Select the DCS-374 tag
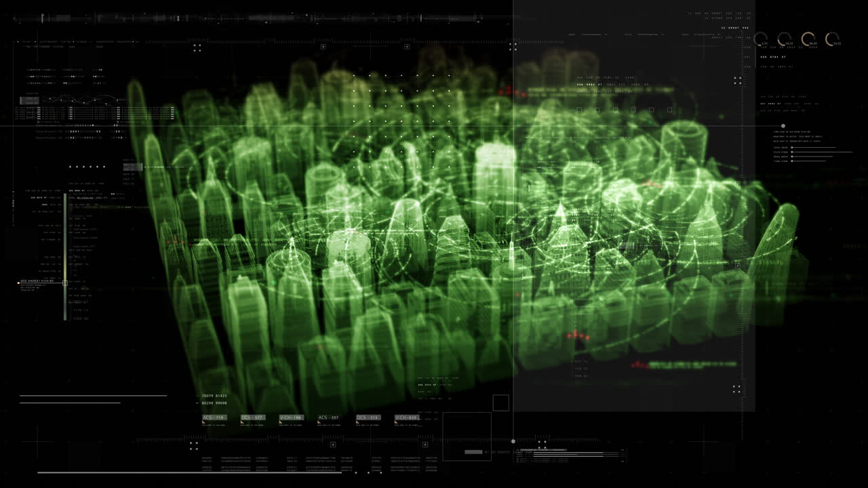The width and height of the screenshot is (868, 488). (368, 418)
